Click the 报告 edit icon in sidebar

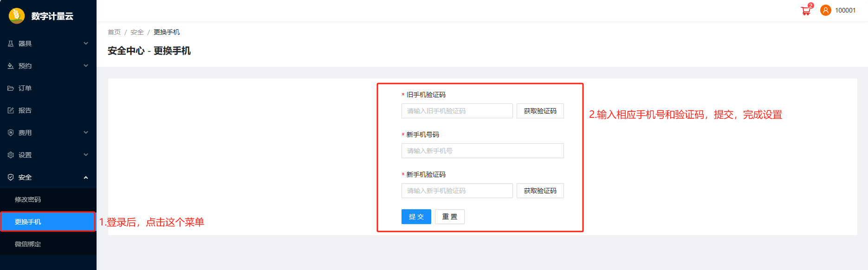coord(11,110)
